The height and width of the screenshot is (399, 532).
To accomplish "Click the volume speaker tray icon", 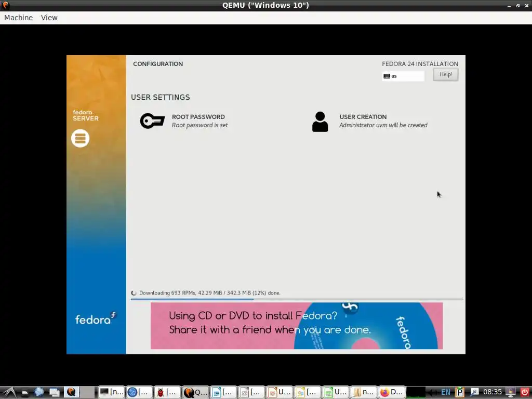I will (432, 392).
